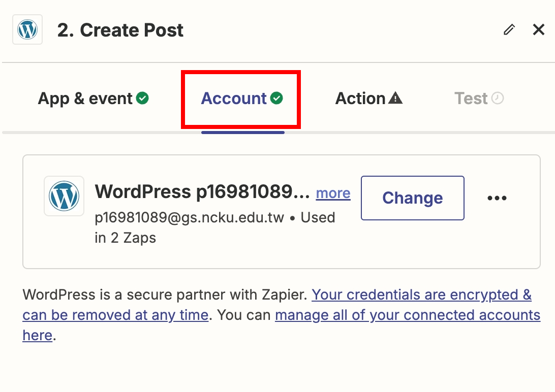Click the clock icon next to Test
The height and width of the screenshot is (392, 555).
tap(498, 99)
